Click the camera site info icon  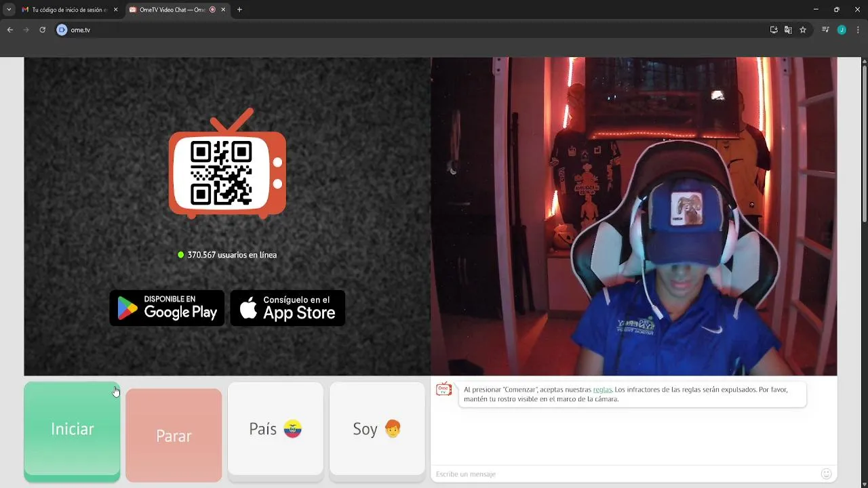click(62, 30)
